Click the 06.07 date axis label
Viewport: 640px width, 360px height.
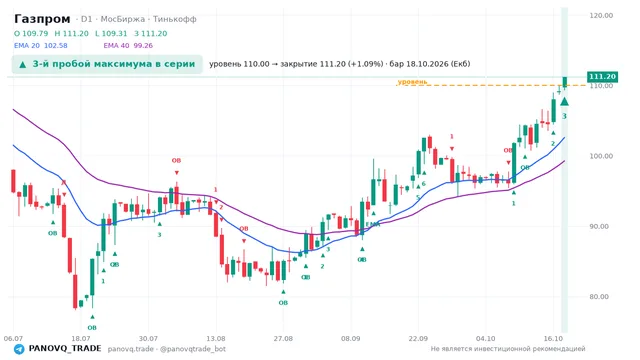13,339
